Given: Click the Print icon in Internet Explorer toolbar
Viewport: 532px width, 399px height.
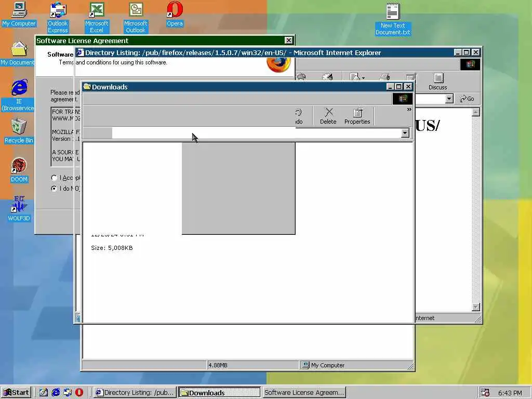Looking at the screenshot, I should tap(385, 77).
